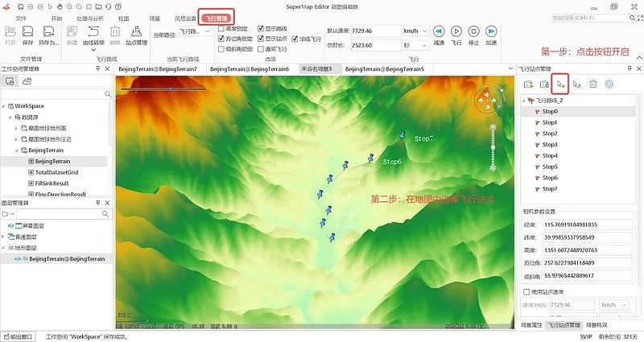Uncheck the 沿线飞行 checkbox
This screenshot has height=342, width=644.
[295, 39]
